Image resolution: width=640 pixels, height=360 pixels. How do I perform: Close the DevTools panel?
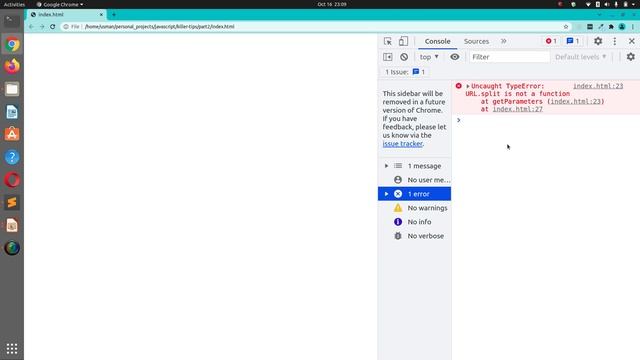(631, 41)
